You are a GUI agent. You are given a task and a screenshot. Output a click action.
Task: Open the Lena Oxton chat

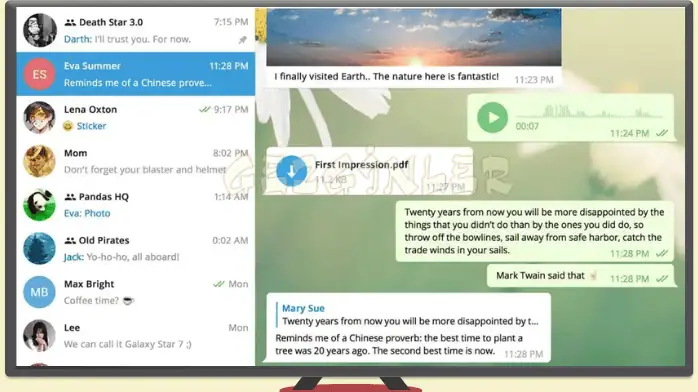[136, 117]
